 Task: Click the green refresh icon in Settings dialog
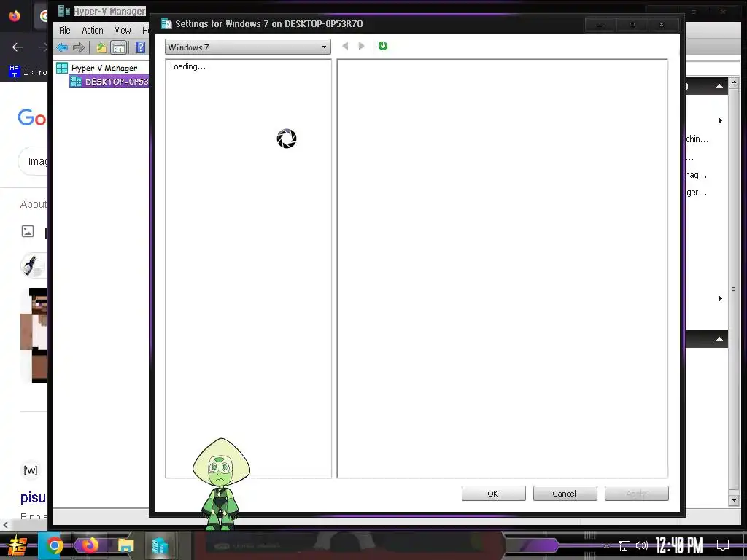(x=382, y=46)
